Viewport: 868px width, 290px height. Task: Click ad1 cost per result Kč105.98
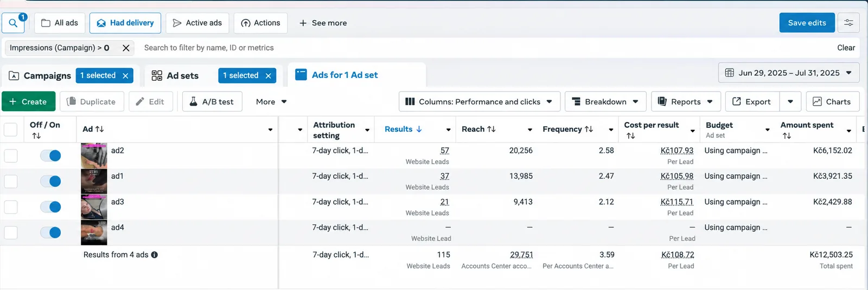(676, 176)
